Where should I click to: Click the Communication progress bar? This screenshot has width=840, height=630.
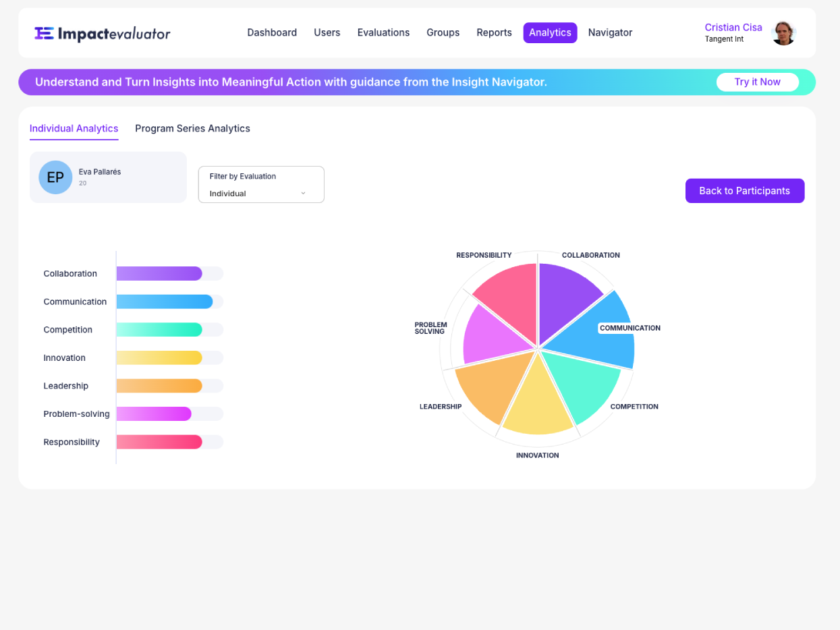165,302
